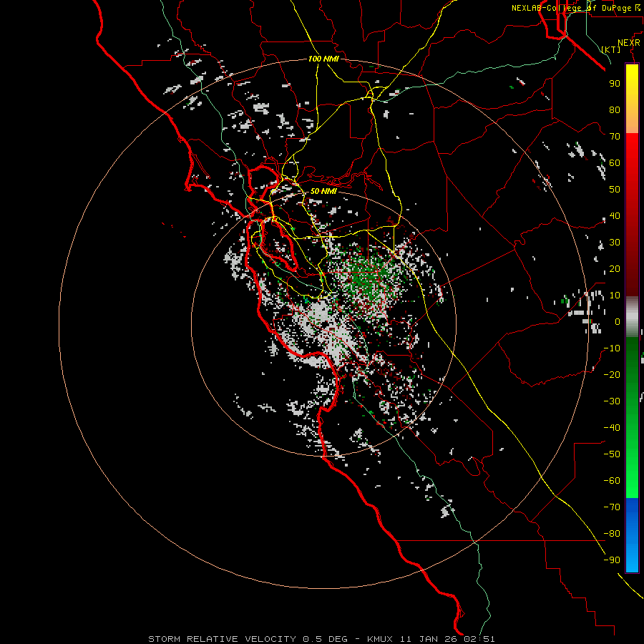Select the -40 value on the velocity scale
This screenshot has height=644, width=644.
pos(612,428)
